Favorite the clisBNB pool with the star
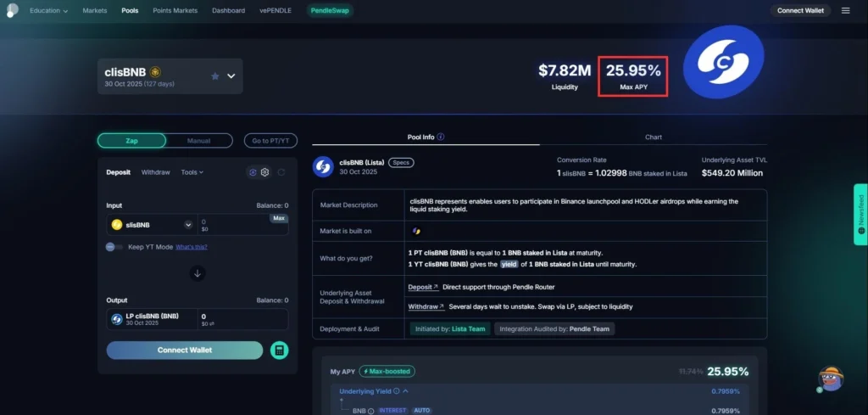 214,76
